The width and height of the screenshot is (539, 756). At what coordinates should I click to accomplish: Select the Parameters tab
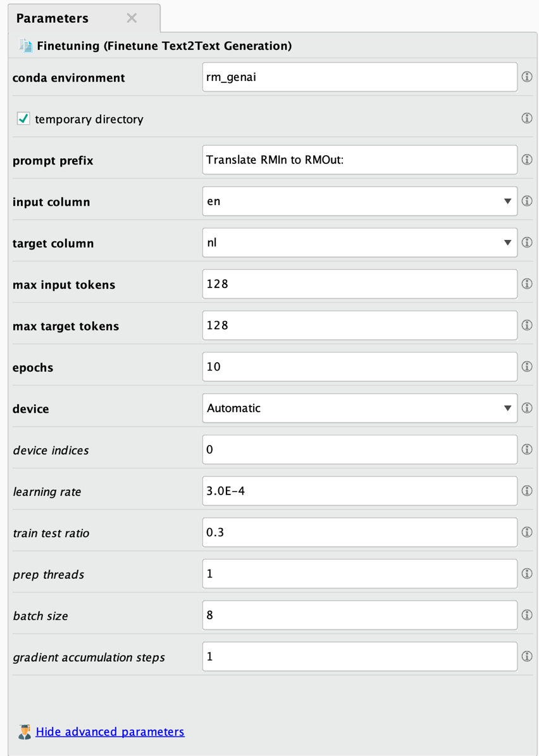pos(53,18)
